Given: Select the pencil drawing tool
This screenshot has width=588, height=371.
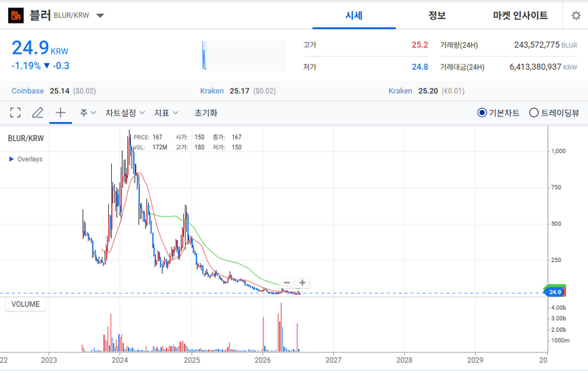Looking at the screenshot, I should click(38, 113).
